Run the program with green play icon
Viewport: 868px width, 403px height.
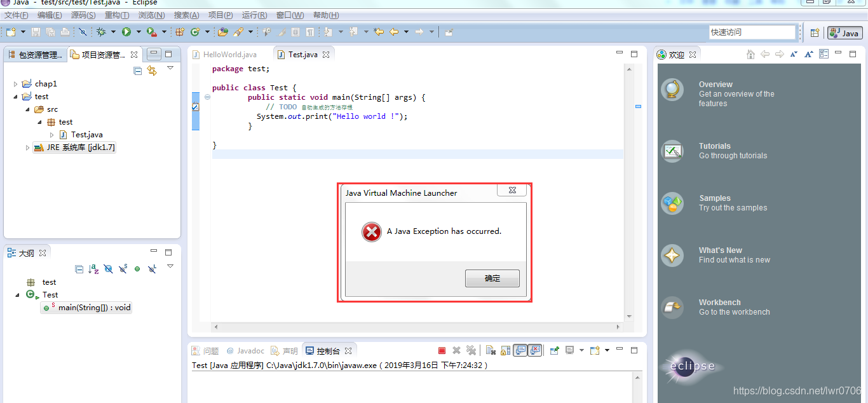126,32
